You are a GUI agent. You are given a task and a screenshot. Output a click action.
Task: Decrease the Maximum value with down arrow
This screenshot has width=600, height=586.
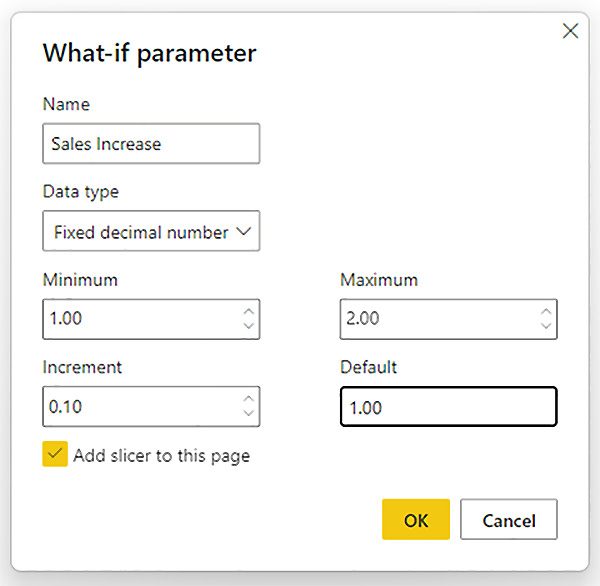click(545, 327)
